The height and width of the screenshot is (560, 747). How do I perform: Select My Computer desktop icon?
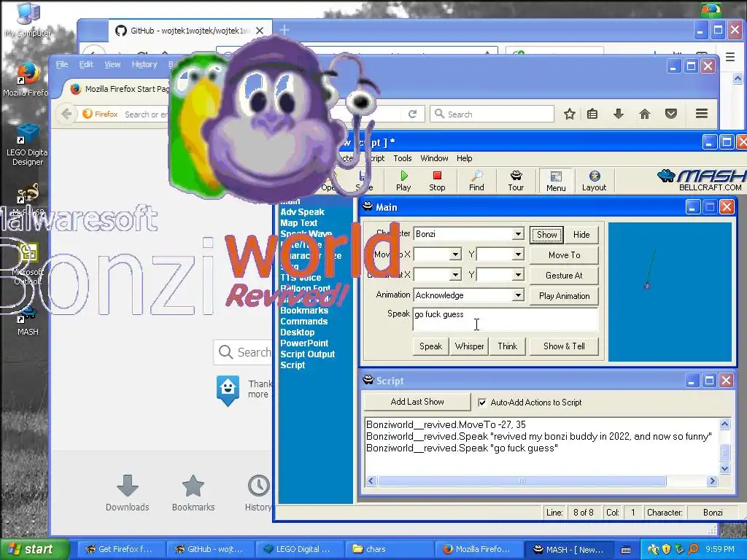point(28,19)
